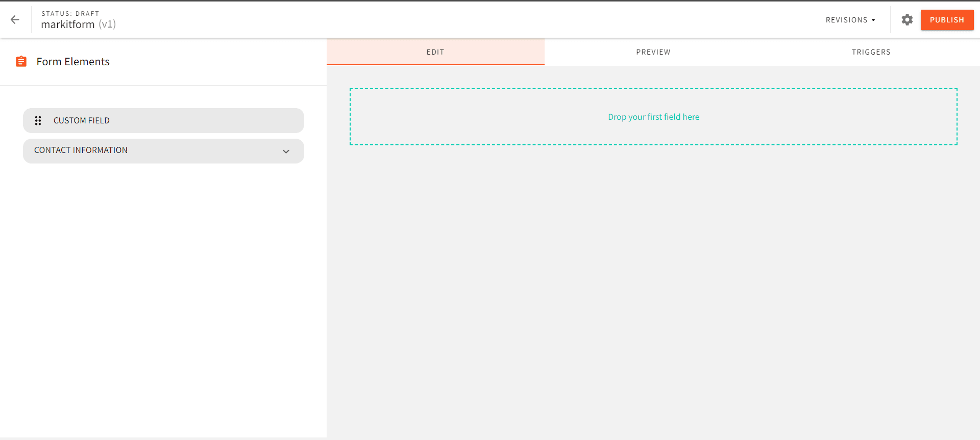
Task: Switch to the Edit tab
Action: [435, 52]
